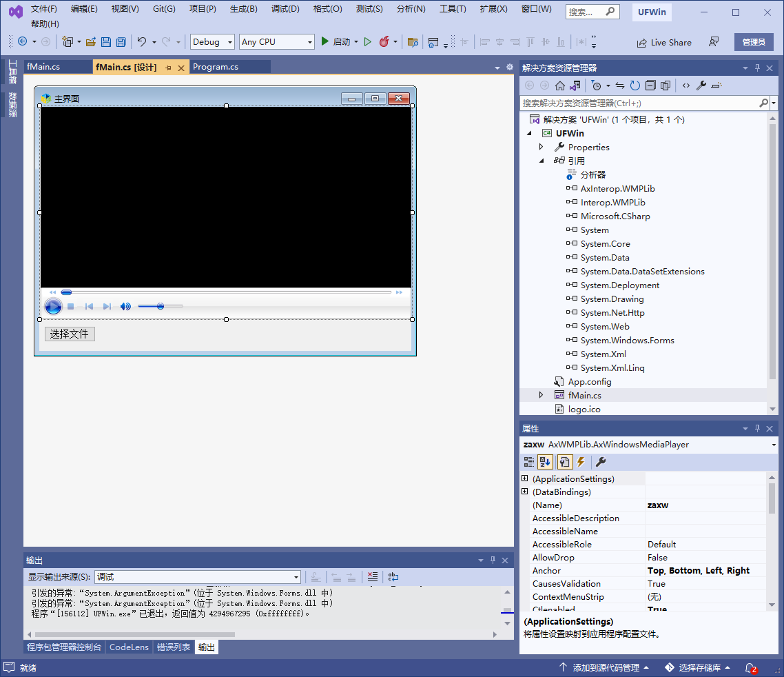784x677 pixels.
Task: Click the 选择文件 button on the form
Action: click(70, 334)
